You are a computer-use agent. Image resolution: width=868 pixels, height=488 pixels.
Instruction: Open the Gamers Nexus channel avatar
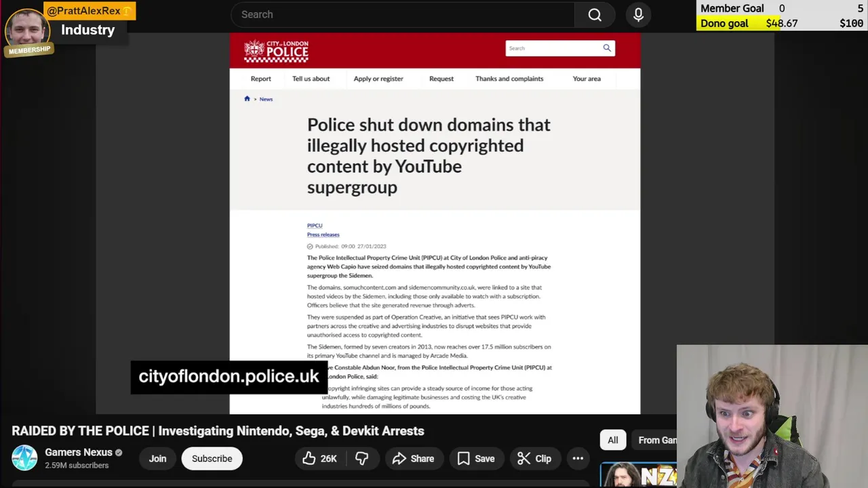[24, 458]
